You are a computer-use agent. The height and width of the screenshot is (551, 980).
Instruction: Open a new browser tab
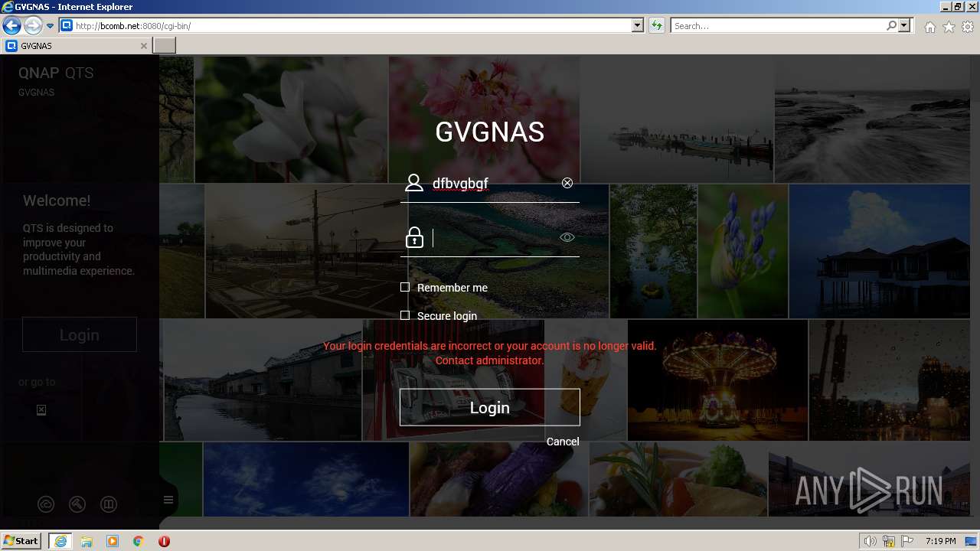point(165,46)
